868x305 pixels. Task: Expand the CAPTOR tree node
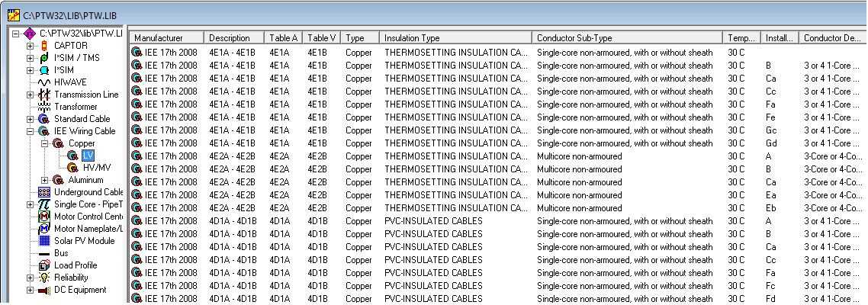click(30, 46)
